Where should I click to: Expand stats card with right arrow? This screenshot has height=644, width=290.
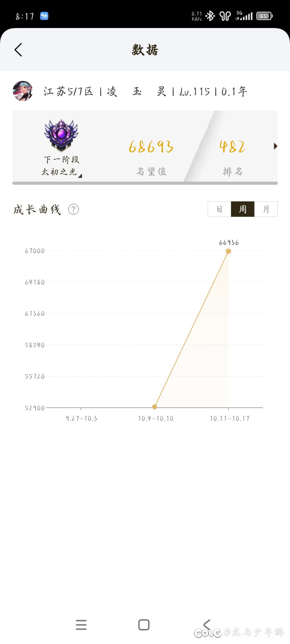[275, 146]
